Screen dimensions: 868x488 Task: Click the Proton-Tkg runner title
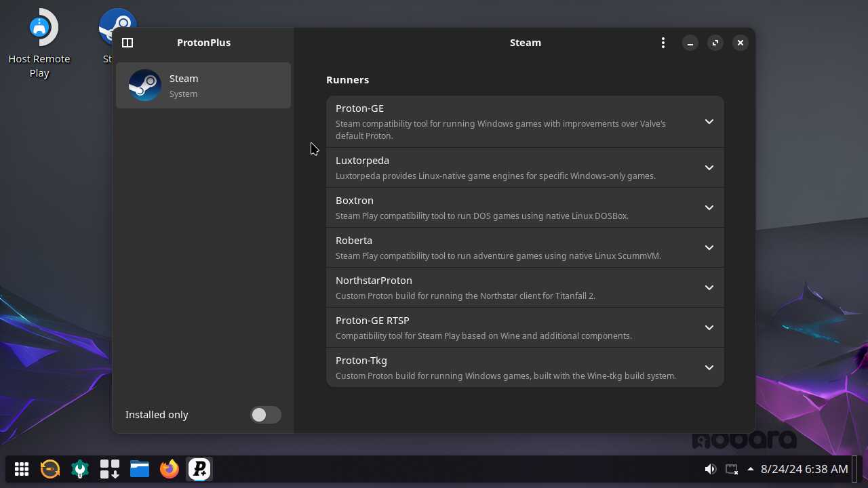361,361
